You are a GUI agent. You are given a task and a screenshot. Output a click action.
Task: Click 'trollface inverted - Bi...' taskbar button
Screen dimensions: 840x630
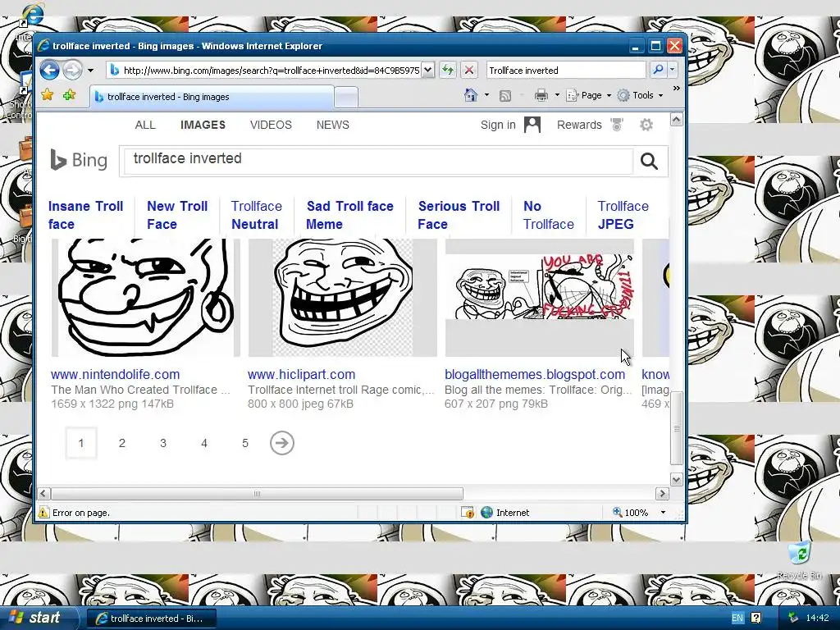coord(151,619)
